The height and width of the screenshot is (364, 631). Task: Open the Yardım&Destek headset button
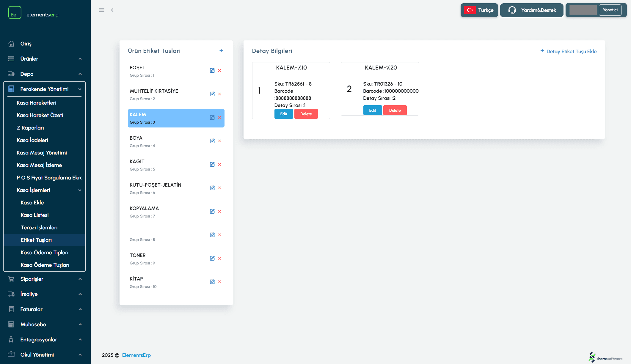pyautogui.click(x=531, y=10)
